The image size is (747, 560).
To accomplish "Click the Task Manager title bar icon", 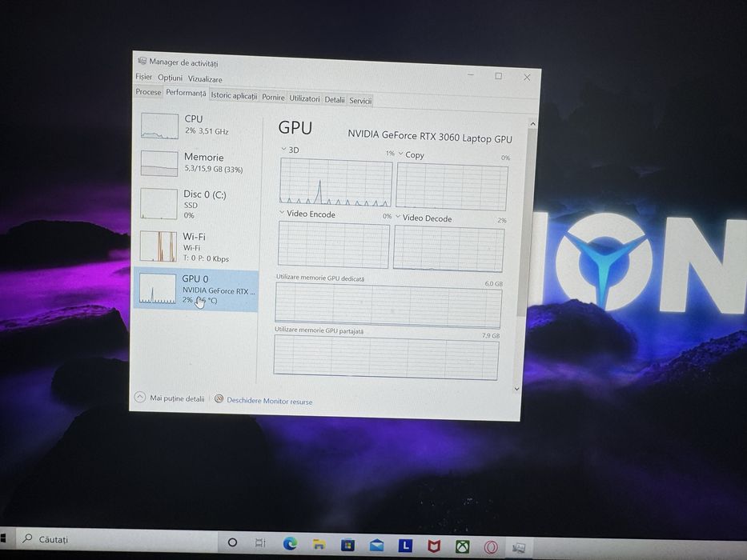I will coord(142,61).
